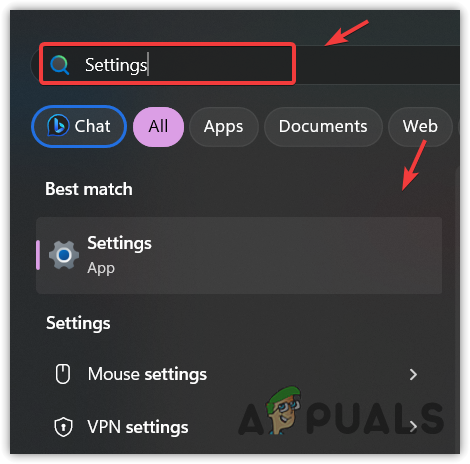Click the Bing Chat logo icon
This screenshot has height=464, width=470.
coord(58,126)
